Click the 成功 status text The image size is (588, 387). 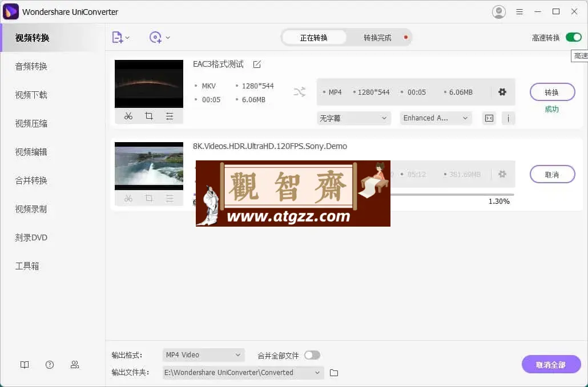pos(552,109)
